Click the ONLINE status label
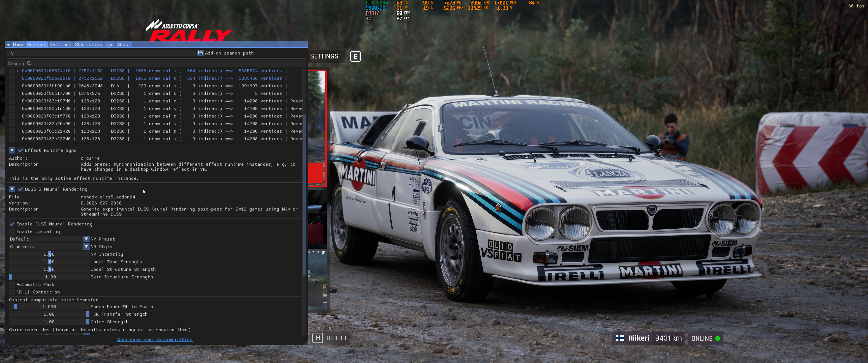The image size is (868, 363). coord(701,338)
